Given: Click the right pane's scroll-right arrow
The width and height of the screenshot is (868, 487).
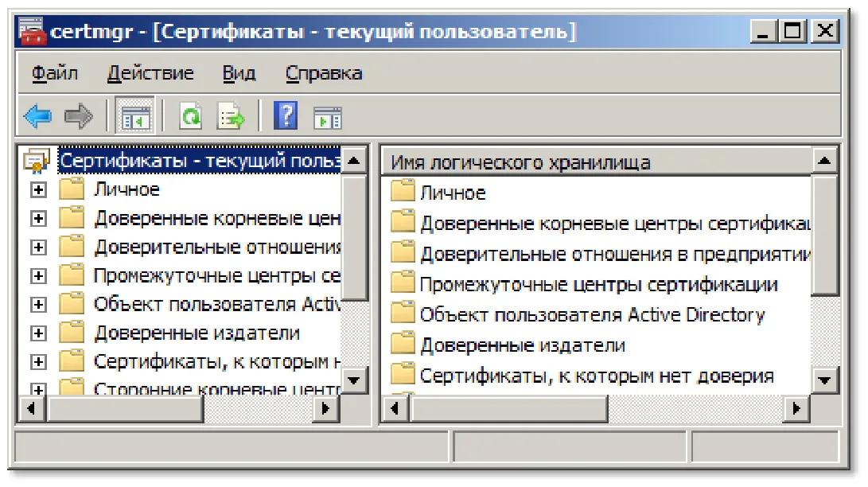Looking at the screenshot, I should [x=797, y=409].
